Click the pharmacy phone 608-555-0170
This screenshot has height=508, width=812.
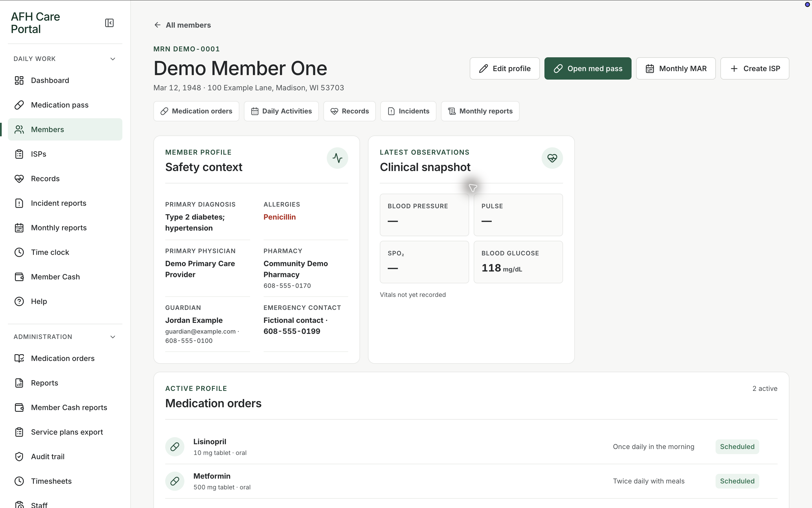pos(287,286)
